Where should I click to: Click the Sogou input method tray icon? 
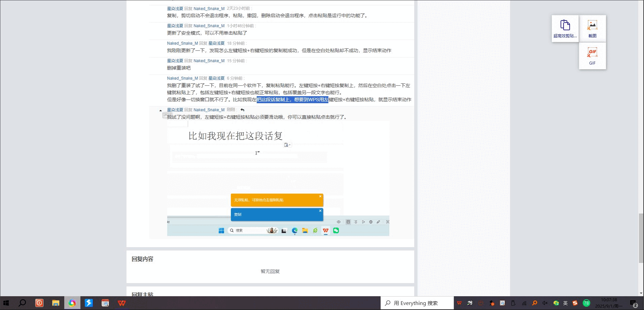click(575, 303)
